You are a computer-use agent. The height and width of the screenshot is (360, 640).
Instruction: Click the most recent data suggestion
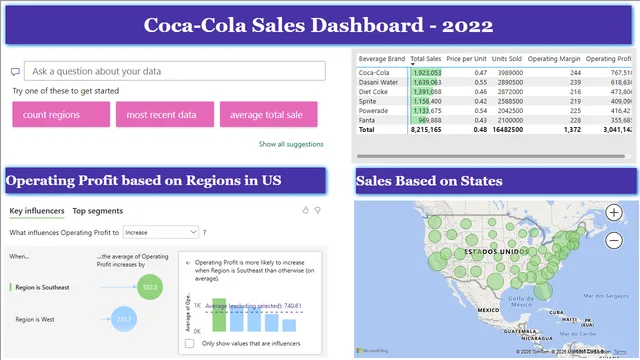click(165, 115)
